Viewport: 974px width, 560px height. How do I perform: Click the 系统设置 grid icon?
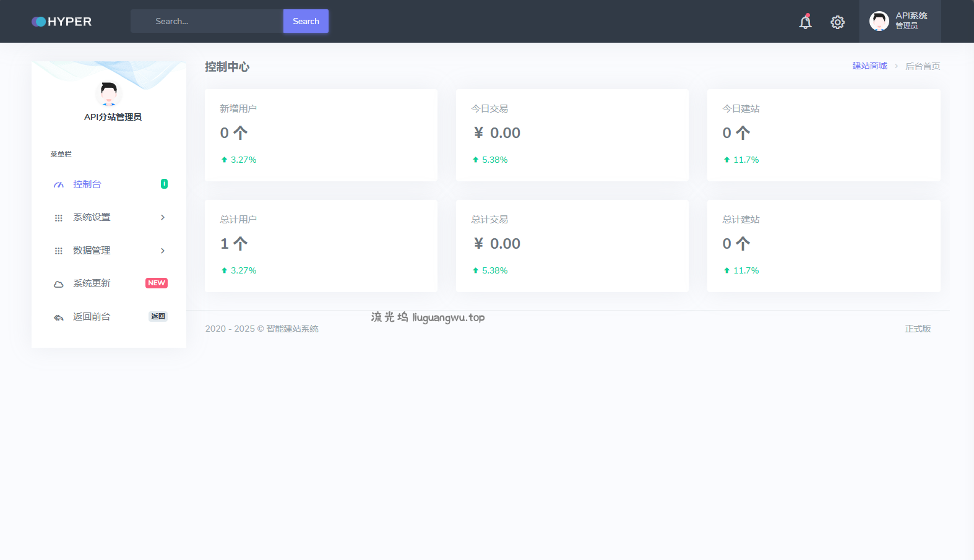pyautogui.click(x=59, y=218)
